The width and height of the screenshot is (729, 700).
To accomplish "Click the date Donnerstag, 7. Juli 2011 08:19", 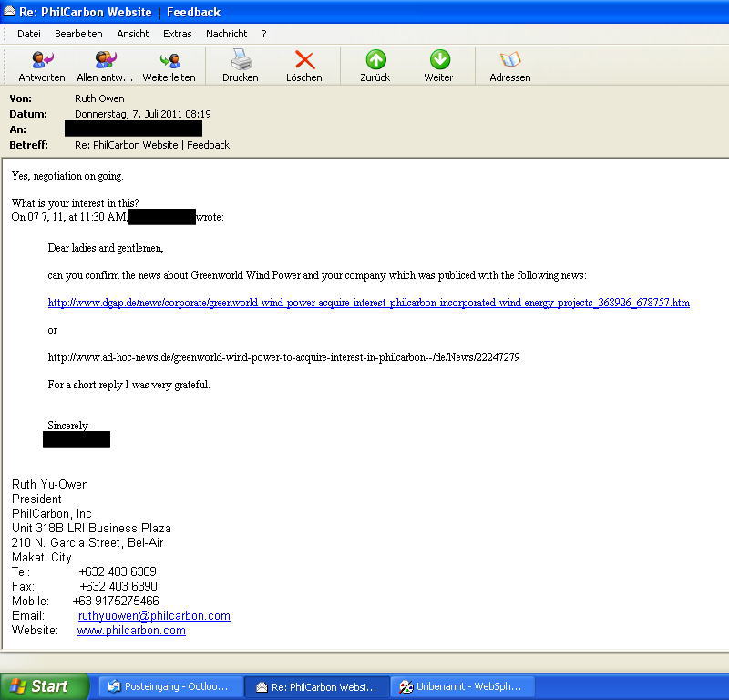I will [x=143, y=114].
